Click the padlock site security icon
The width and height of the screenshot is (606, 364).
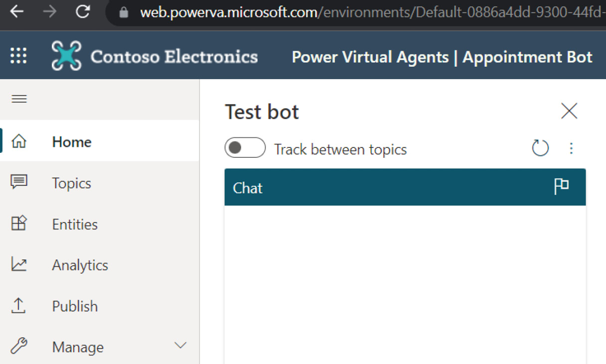coord(124,12)
